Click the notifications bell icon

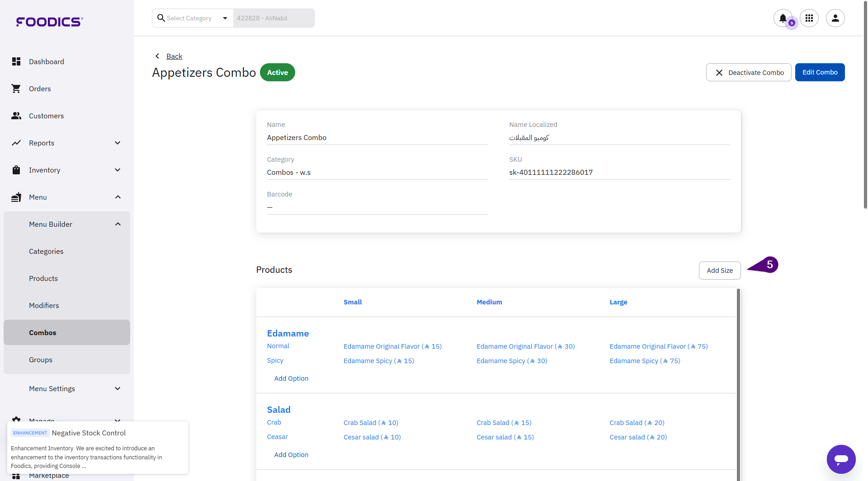click(783, 18)
